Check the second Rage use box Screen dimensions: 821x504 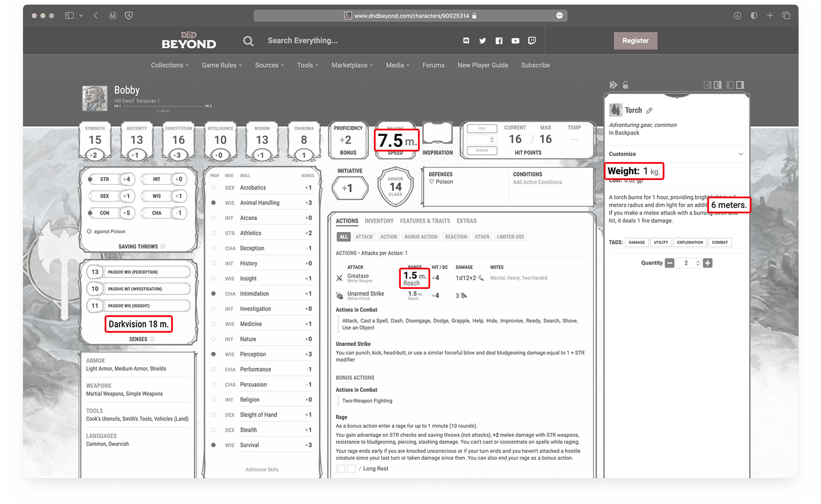click(x=351, y=469)
